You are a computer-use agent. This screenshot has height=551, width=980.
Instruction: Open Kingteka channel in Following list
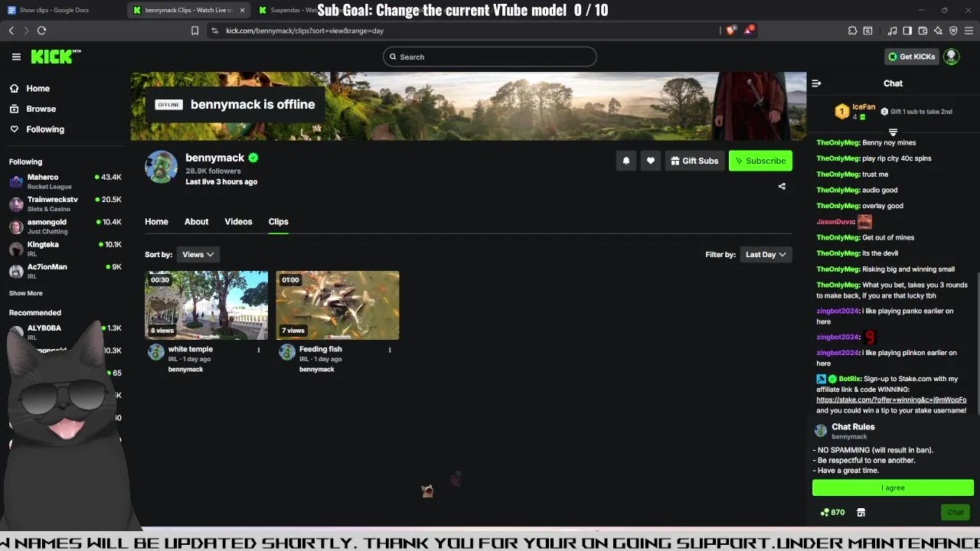pos(64,249)
